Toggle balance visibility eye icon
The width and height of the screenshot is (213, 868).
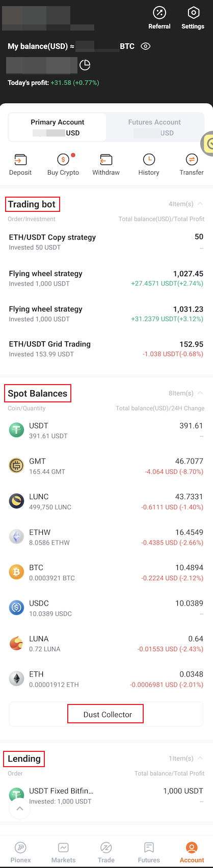[146, 46]
